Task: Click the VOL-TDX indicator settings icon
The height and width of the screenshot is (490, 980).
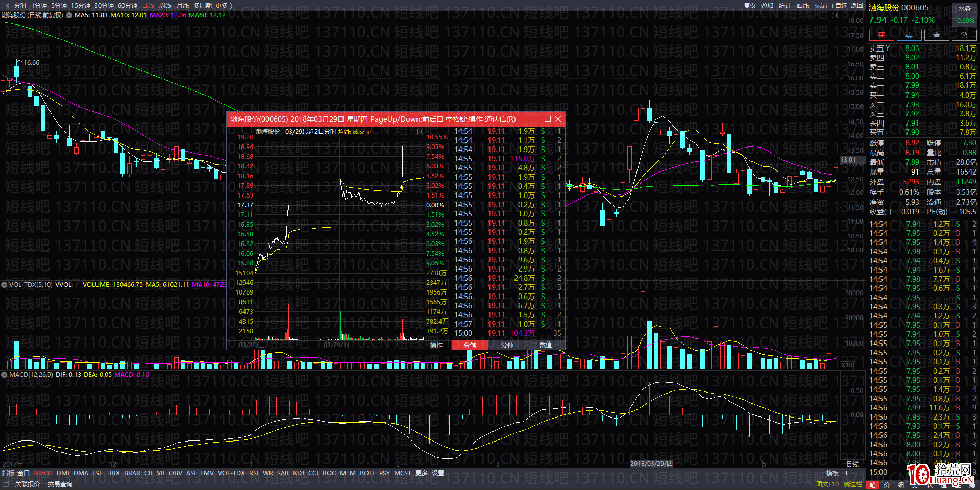Action: 4,284
